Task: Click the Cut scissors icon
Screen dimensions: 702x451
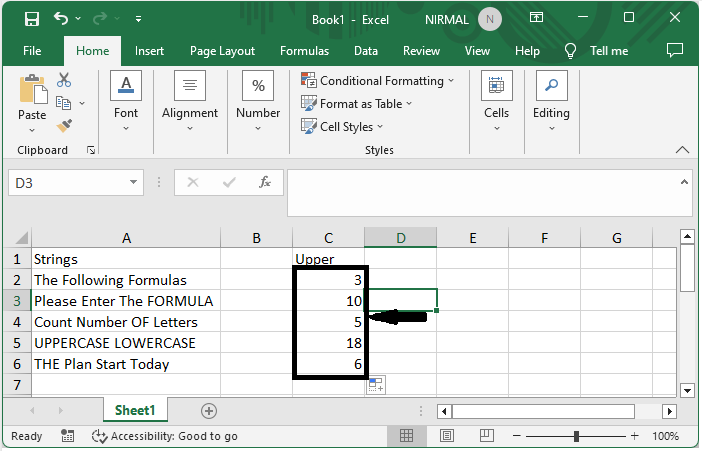Action: click(x=64, y=80)
